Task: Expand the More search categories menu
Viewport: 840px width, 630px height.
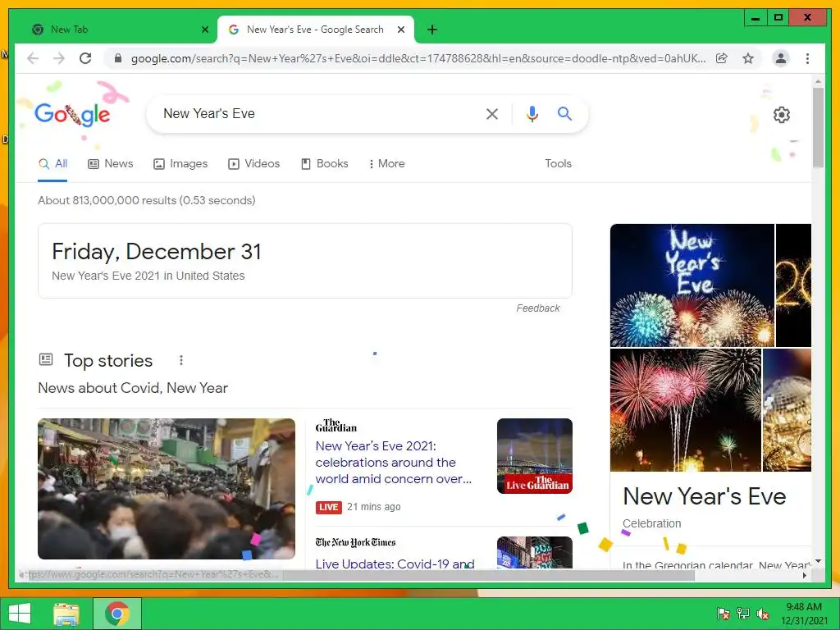Action: (386, 164)
